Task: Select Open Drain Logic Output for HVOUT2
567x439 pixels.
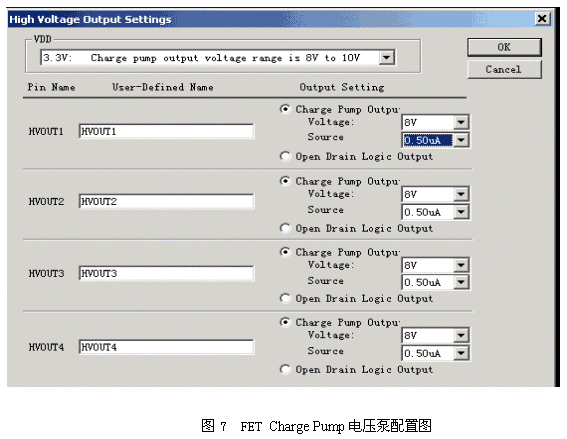Action: point(285,228)
